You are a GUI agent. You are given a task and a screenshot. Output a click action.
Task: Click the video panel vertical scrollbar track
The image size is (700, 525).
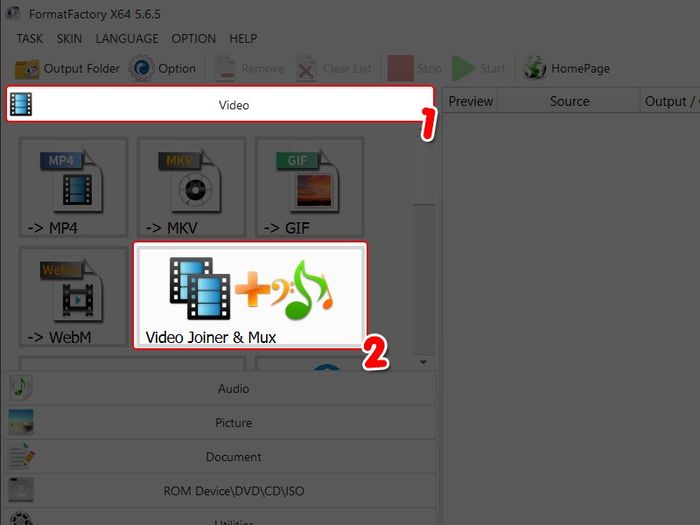coord(424,279)
